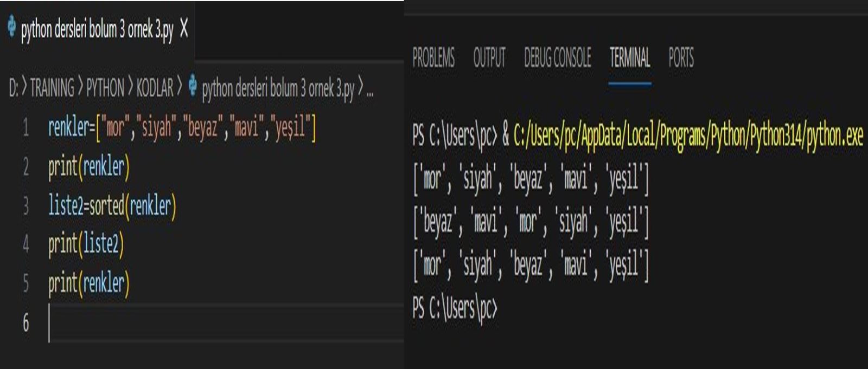Open the PORTS panel tab
This screenshot has width=868, height=369.
681,57
